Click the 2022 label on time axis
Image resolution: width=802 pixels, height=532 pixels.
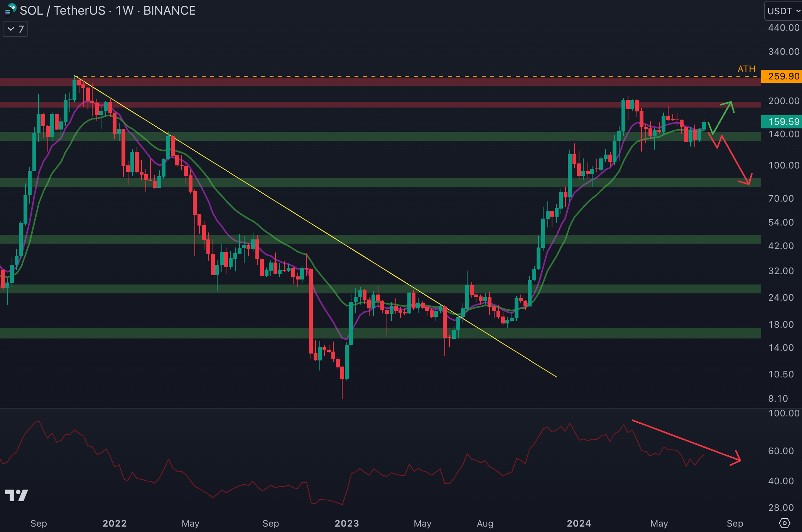[115, 523]
